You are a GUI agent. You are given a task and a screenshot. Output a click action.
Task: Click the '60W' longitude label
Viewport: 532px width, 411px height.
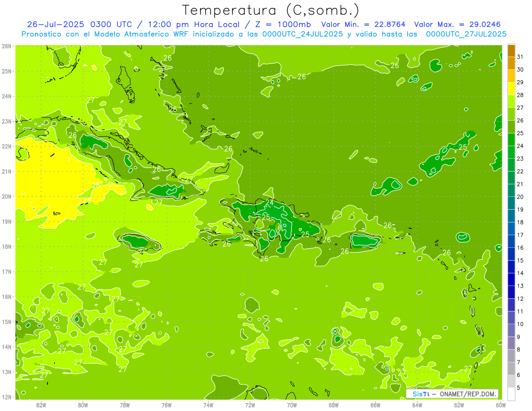501,405
